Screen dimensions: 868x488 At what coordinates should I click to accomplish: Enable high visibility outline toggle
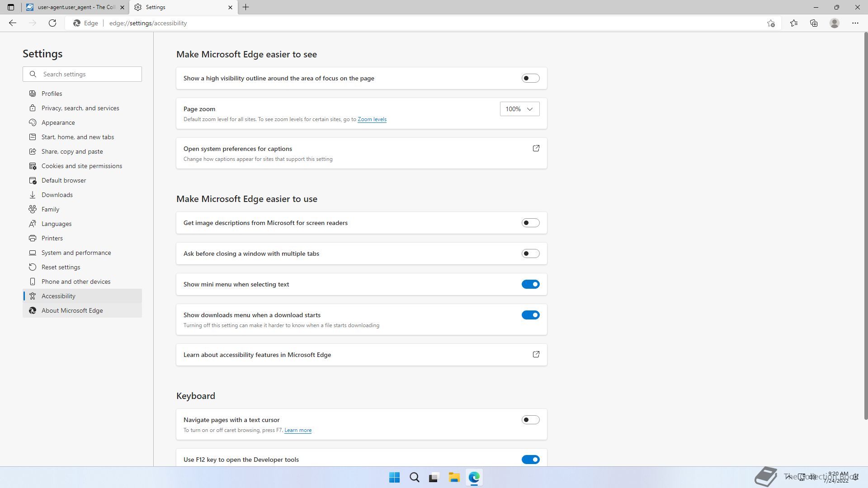coord(530,78)
